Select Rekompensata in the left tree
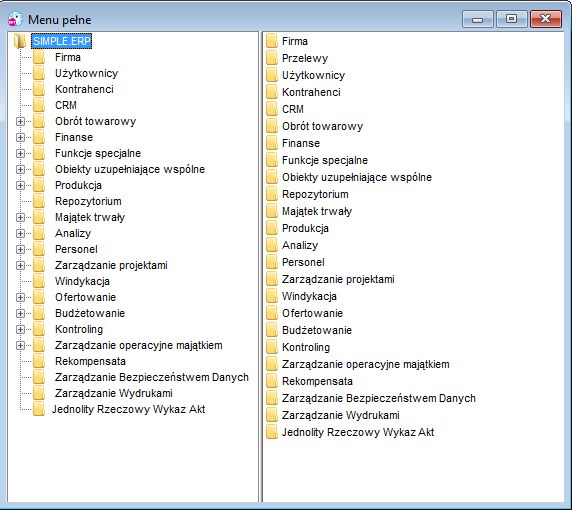Image resolution: width=572 pixels, height=510 pixels. tap(90, 362)
